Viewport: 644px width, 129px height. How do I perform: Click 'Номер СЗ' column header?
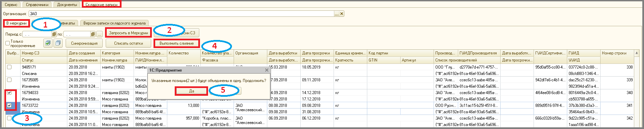[44, 53]
